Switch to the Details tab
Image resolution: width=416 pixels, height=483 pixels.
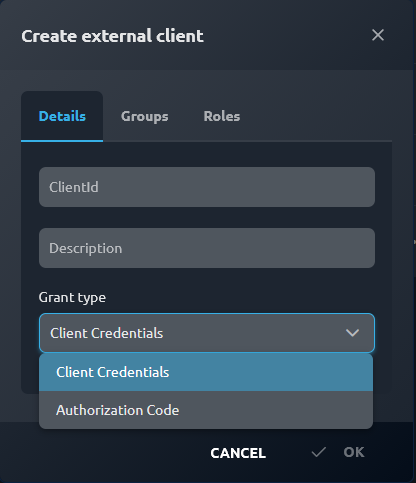62,116
